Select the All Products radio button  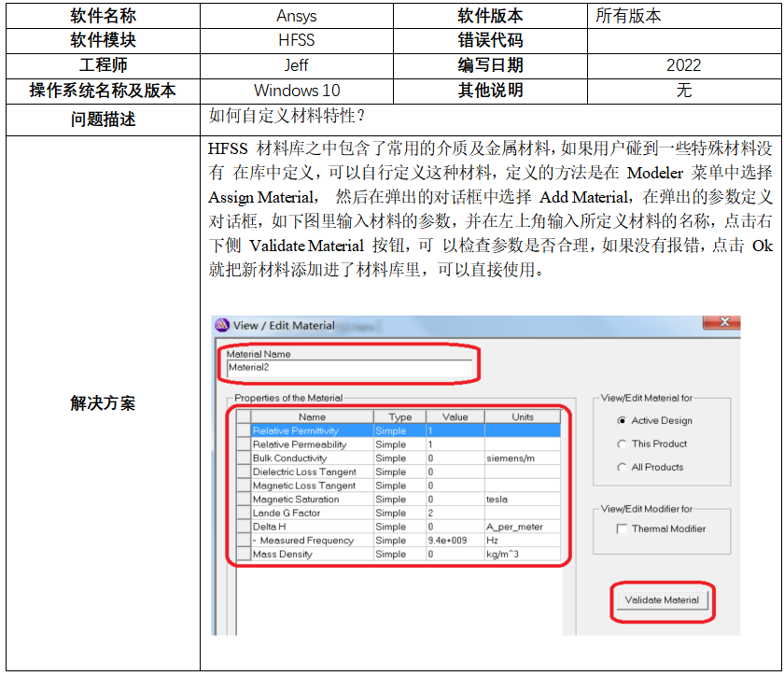(x=623, y=468)
